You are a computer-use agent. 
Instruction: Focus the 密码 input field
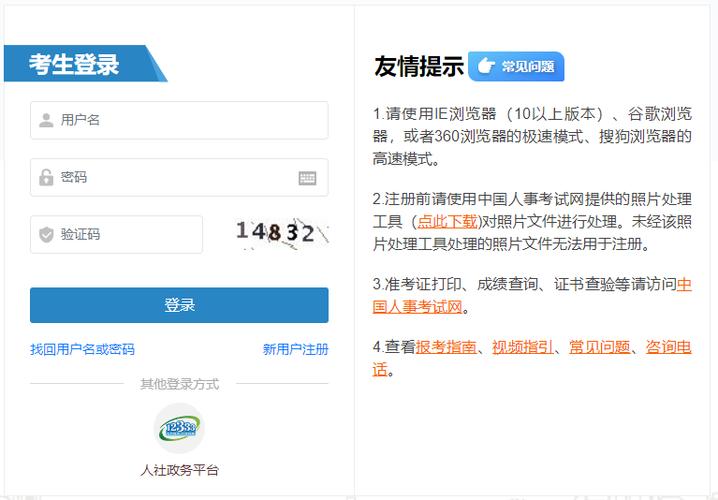coord(179,177)
